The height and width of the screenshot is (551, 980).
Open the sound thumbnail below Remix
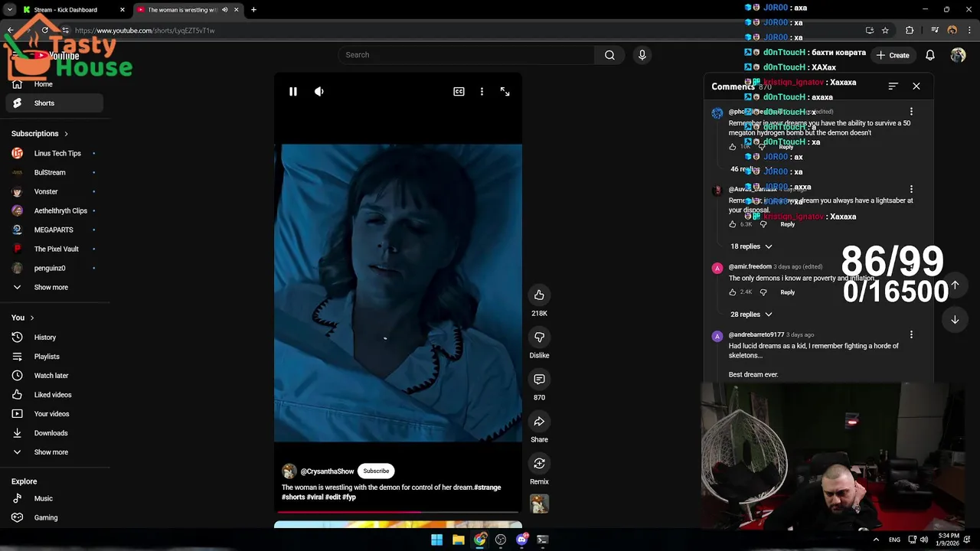(x=539, y=504)
